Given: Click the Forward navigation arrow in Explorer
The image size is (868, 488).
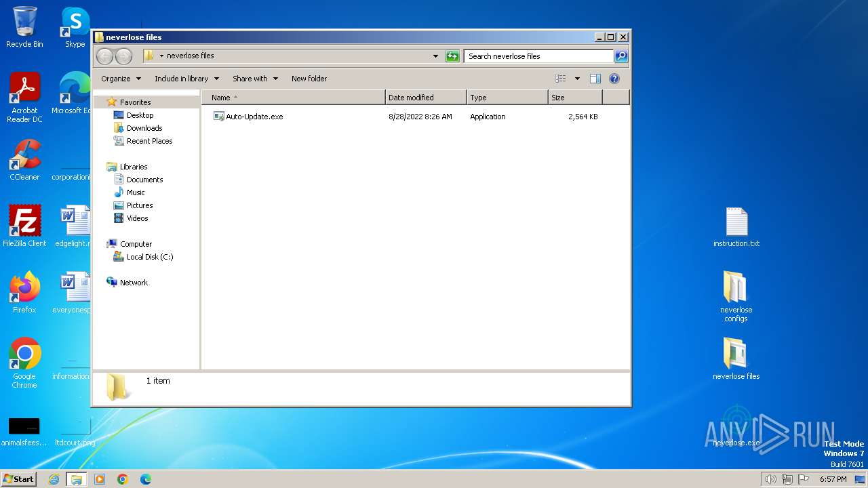Looking at the screenshot, I should (124, 56).
